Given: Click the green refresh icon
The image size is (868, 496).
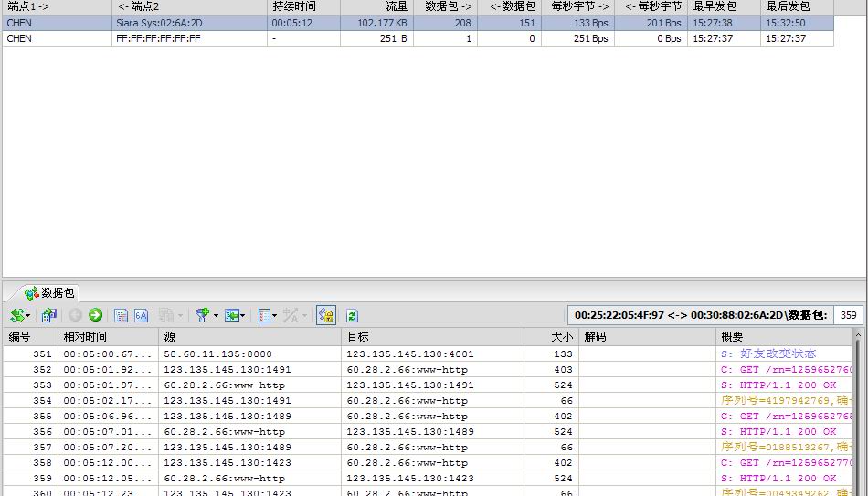Looking at the screenshot, I should [352, 315].
